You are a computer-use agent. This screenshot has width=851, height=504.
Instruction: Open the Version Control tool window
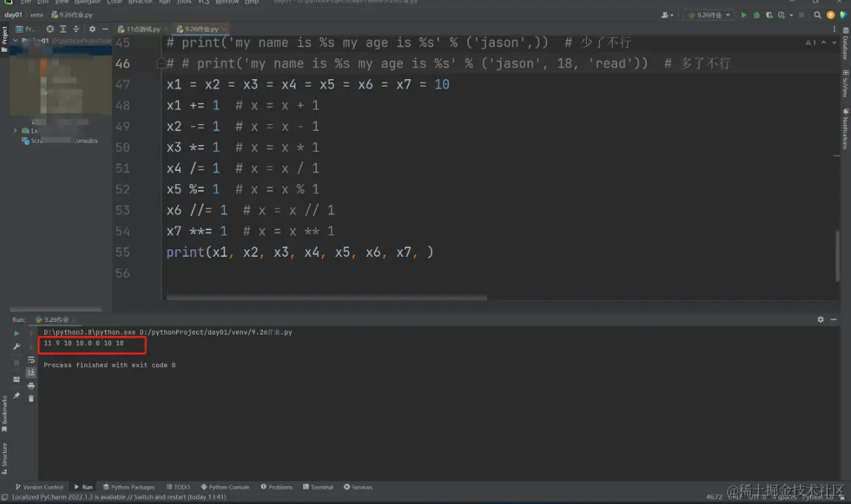[x=39, y=487]
